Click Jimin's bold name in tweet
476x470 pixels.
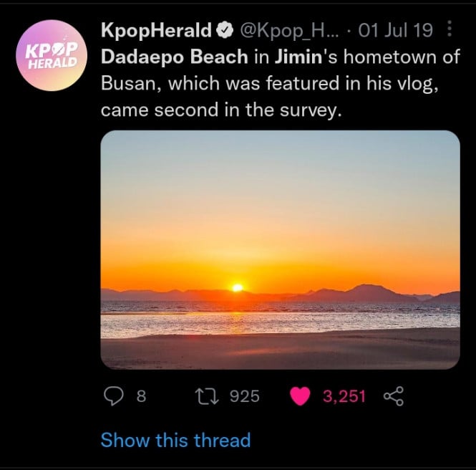click(298, 57)
